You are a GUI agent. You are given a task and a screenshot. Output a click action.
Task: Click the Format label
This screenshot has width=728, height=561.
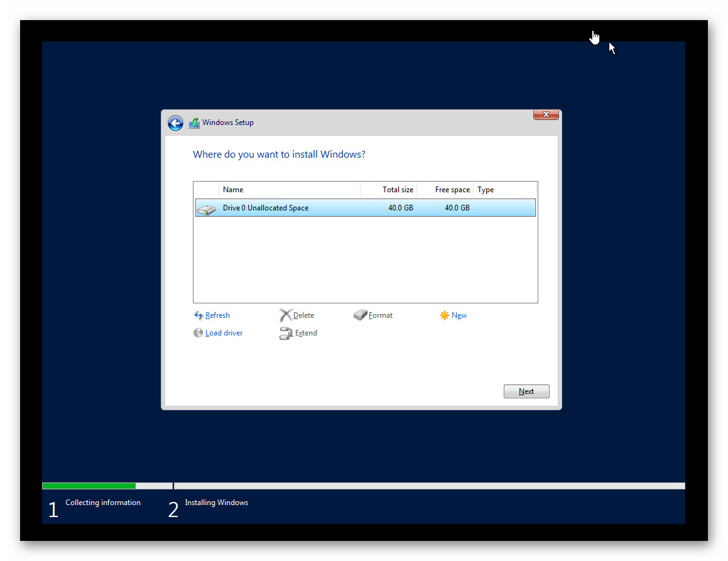[x=380, y=315]
